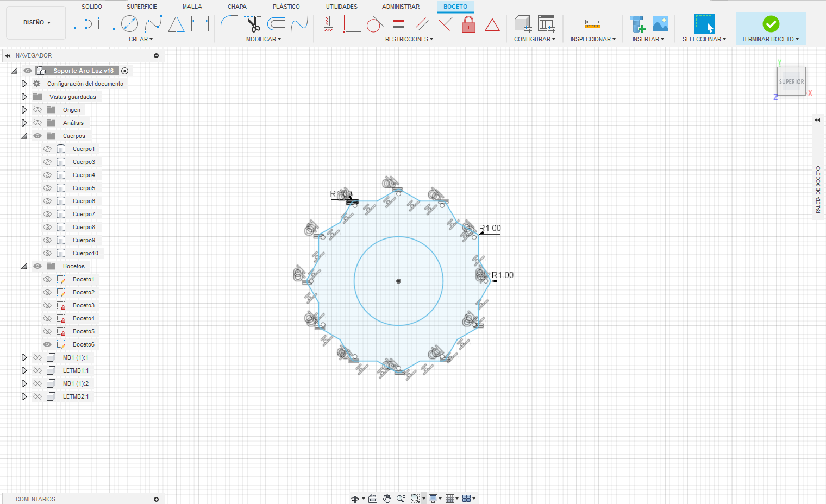Click the green Finish Sketch checkmark
826x504 pixels.
click(771, 24)
